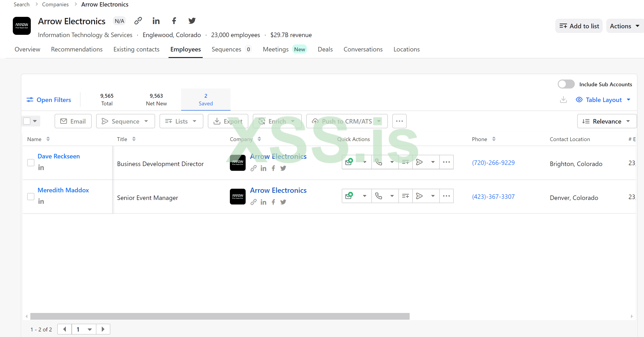Open the Table Layout dropdown

tap(603, 100)
